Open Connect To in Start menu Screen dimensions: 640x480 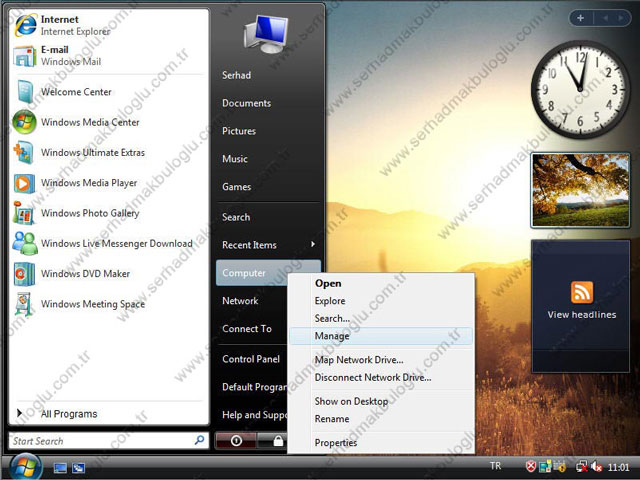tap(247, 329)
